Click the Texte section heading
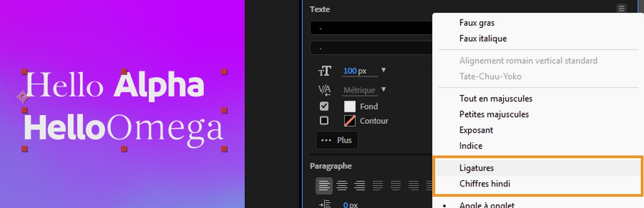644x208 pixels. [320, 9]
